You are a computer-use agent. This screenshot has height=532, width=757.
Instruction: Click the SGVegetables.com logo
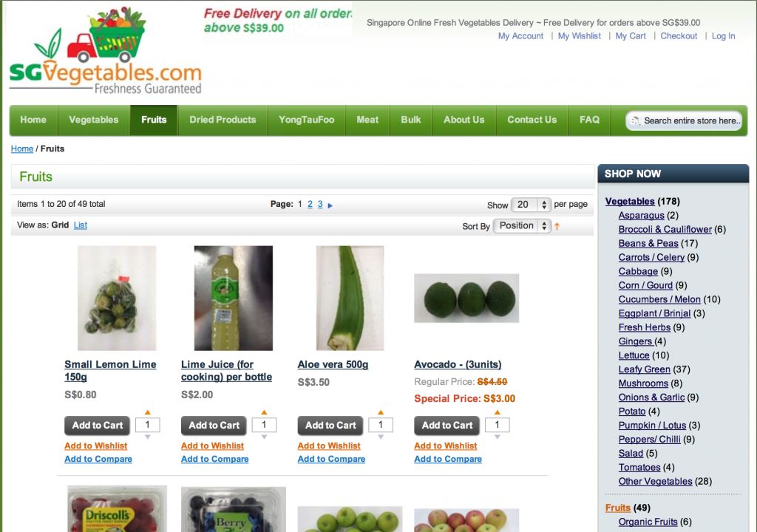click(105, 50)
